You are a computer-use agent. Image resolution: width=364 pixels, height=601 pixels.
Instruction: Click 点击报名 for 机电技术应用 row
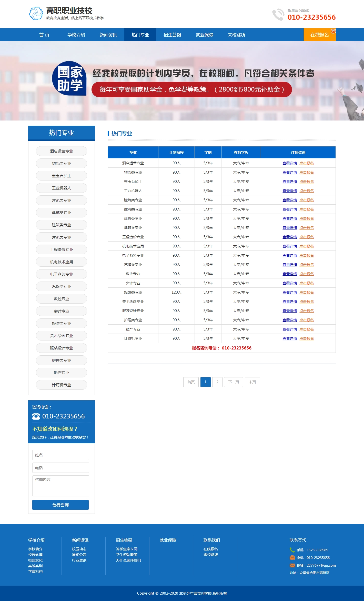tap(307, 246)
